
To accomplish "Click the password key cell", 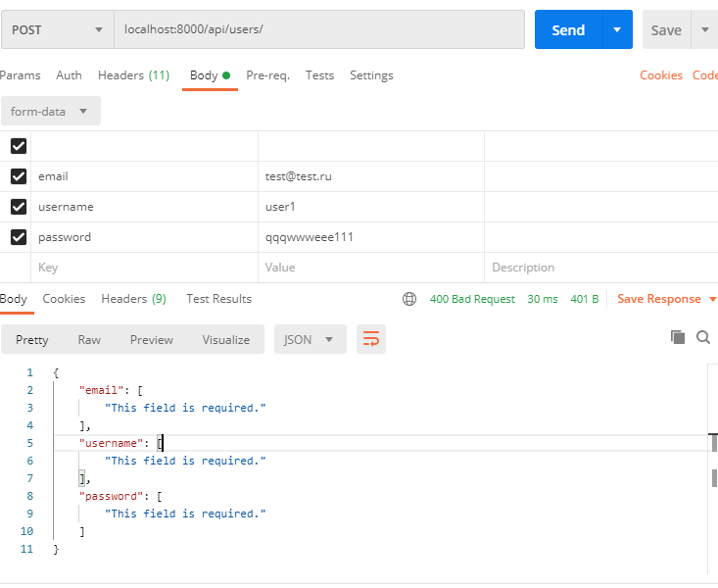I will (x=144, y=237).
